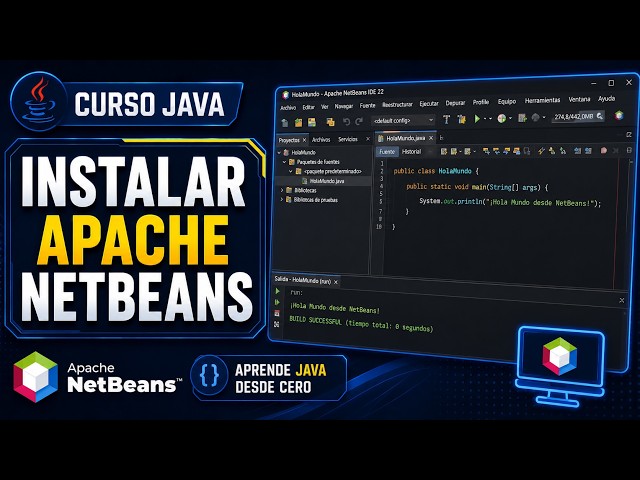
Task: Close the Salida output tab
Action: 336,282
